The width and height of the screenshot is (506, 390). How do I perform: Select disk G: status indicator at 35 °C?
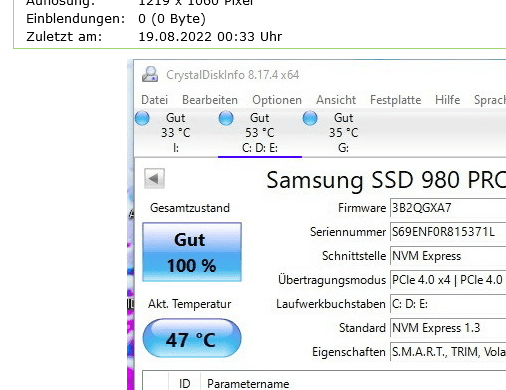coord(310,118)
